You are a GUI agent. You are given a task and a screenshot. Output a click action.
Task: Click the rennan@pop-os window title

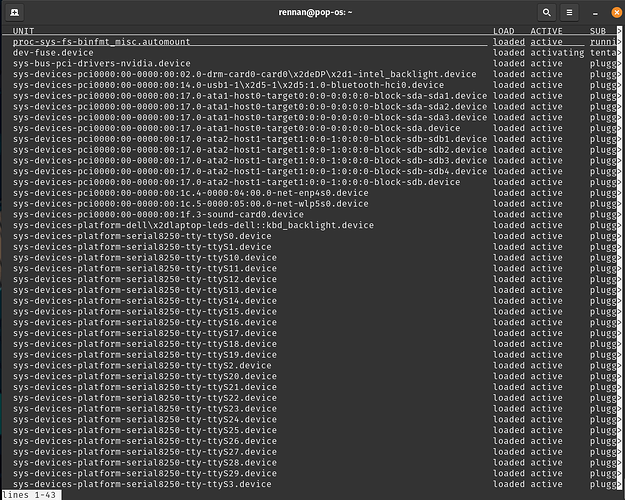pyautogui.click(x=315, y=12)
